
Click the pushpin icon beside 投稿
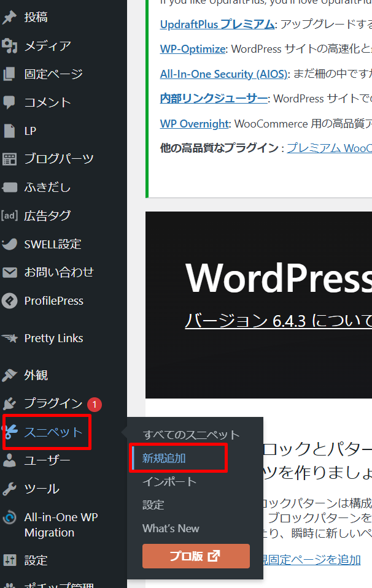pyautogui.click(x=9, y=17)
